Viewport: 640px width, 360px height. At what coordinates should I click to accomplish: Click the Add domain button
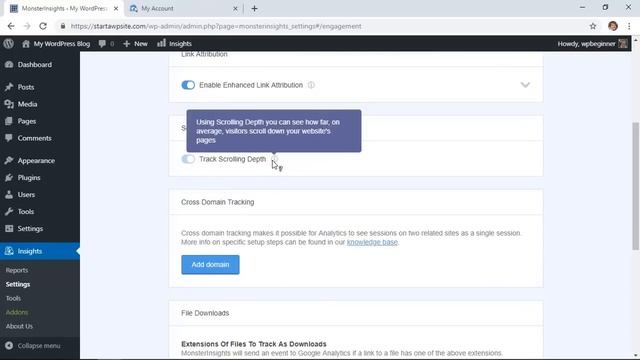click(210, 264)
